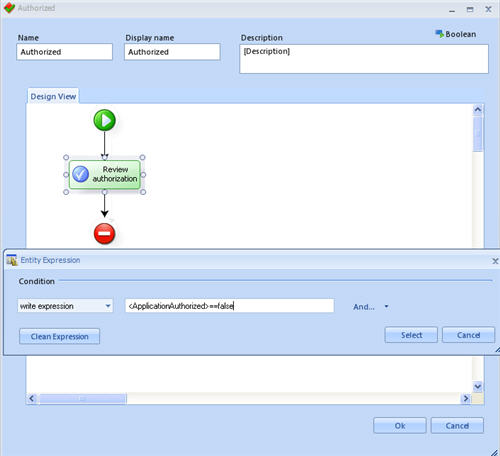The image size is (500, 456).
Task: Expand the And... operator dropdown arrow
Action: point(386,306)
